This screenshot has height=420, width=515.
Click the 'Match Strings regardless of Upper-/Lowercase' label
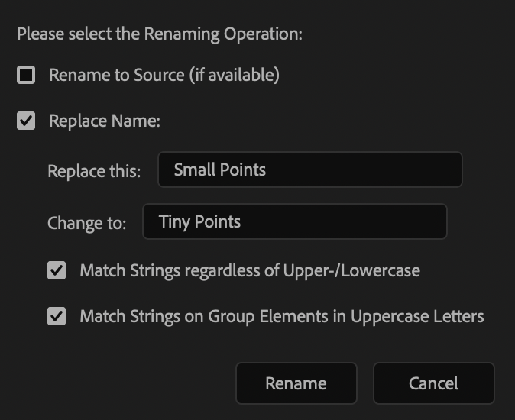coord(250,270)
